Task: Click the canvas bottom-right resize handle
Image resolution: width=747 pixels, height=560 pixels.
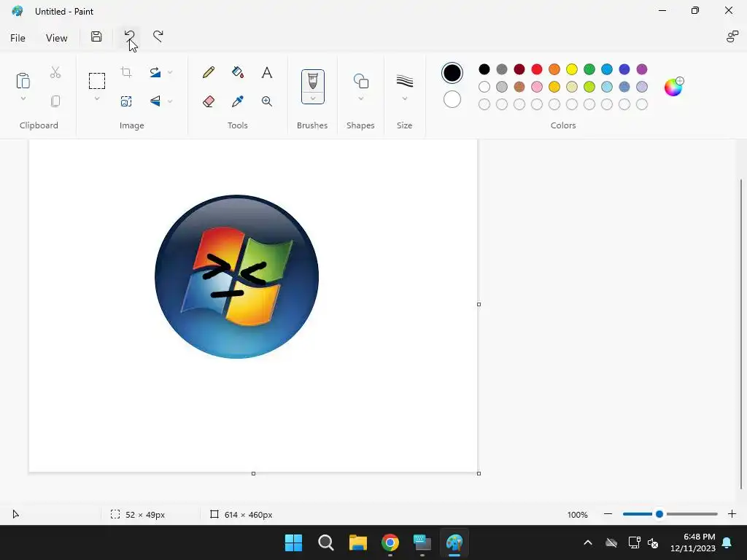Action: [x=479, y=473]
